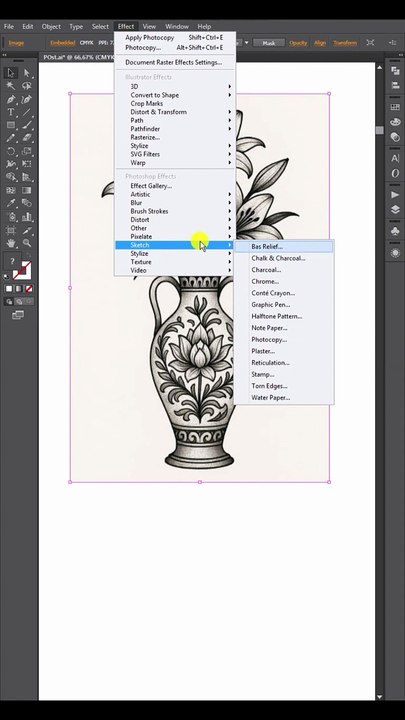This screenshot has height=720, width=405.
Task: Open the Opacity link in control bar
Action: click(x=298, y=43)
